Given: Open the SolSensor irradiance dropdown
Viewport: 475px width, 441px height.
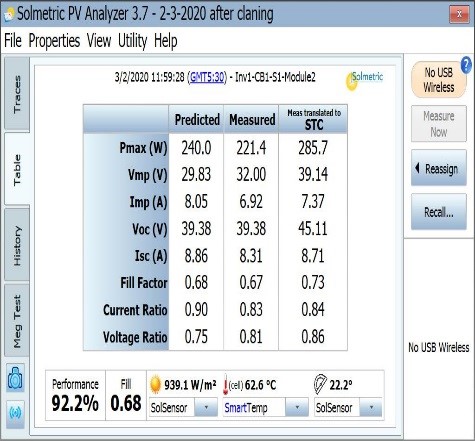Looking at the screenshot, I should tap(206, 407).
